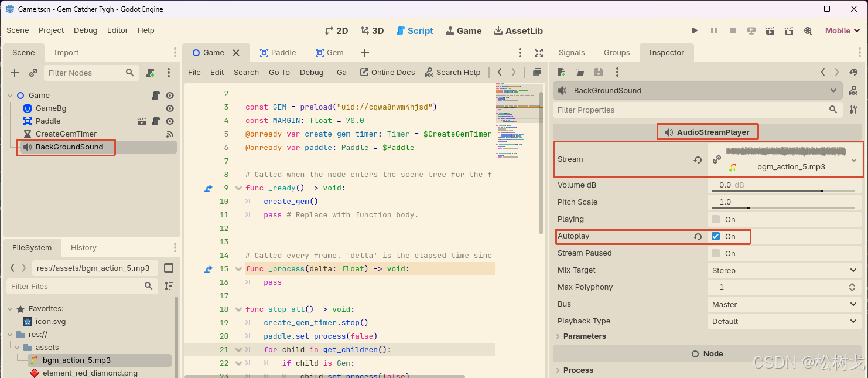Open Paddle scene in editor icon
This screenshot has height=378, width=868.
click(142, 121)
